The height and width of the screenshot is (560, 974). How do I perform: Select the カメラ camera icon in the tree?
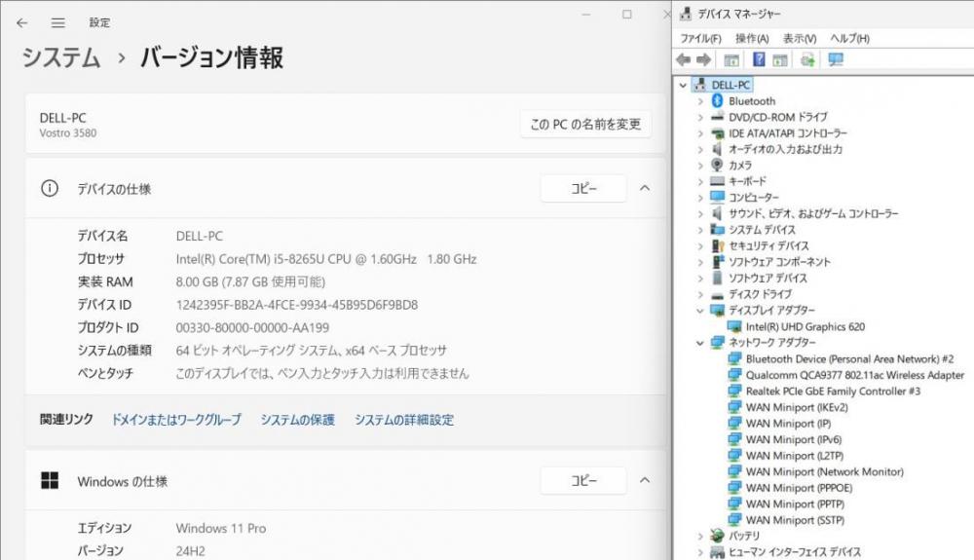(718, 166)
